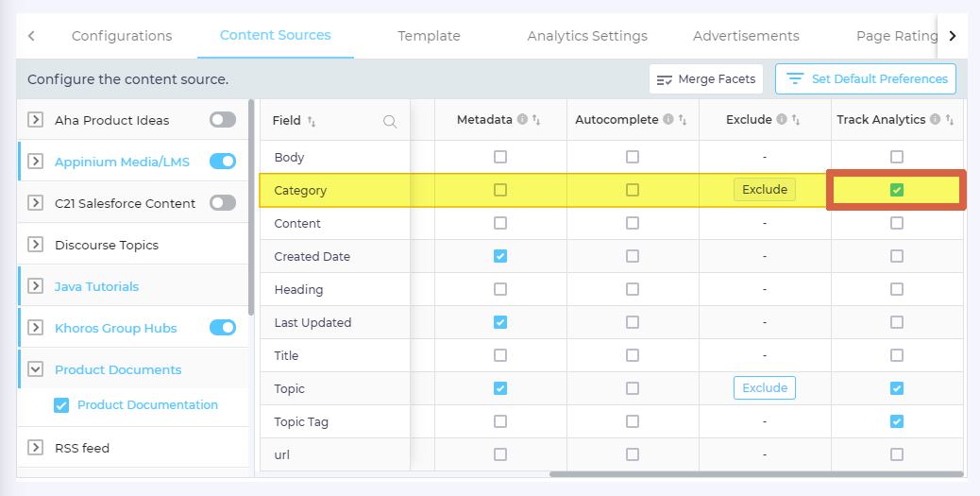Click the Set Default Preferences button
This screenshot has height=496, width=980.
866,79
